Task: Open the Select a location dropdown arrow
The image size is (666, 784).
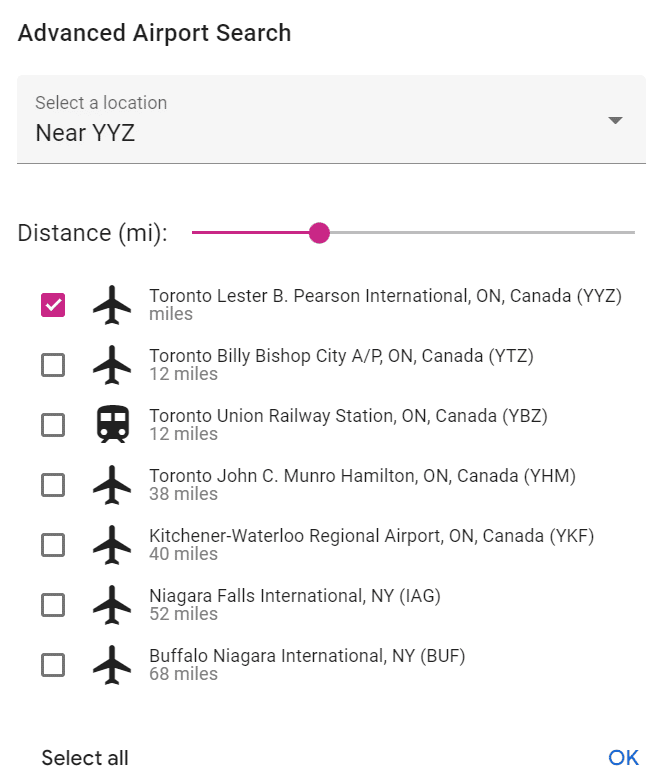Action: [615, 120]
